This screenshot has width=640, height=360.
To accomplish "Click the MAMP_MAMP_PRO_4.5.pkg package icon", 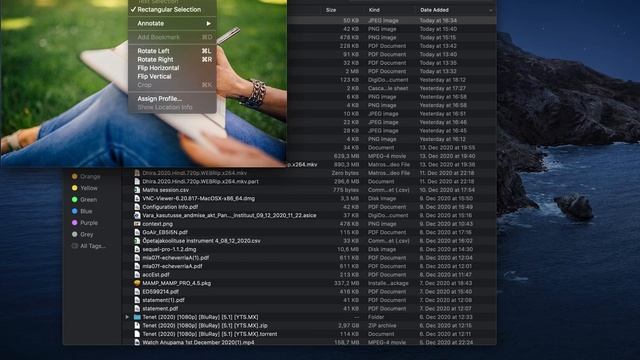I will 137,283.
